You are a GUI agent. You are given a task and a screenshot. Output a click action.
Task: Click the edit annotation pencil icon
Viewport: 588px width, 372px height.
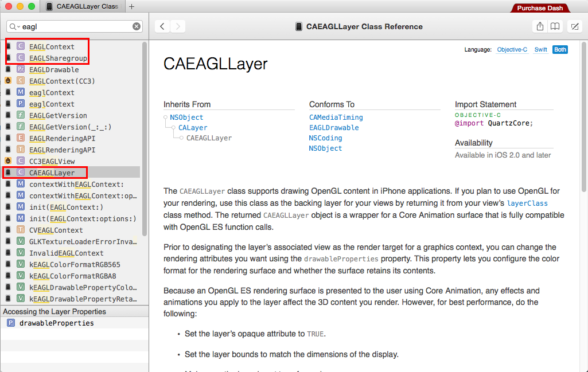tap(574, 26)
